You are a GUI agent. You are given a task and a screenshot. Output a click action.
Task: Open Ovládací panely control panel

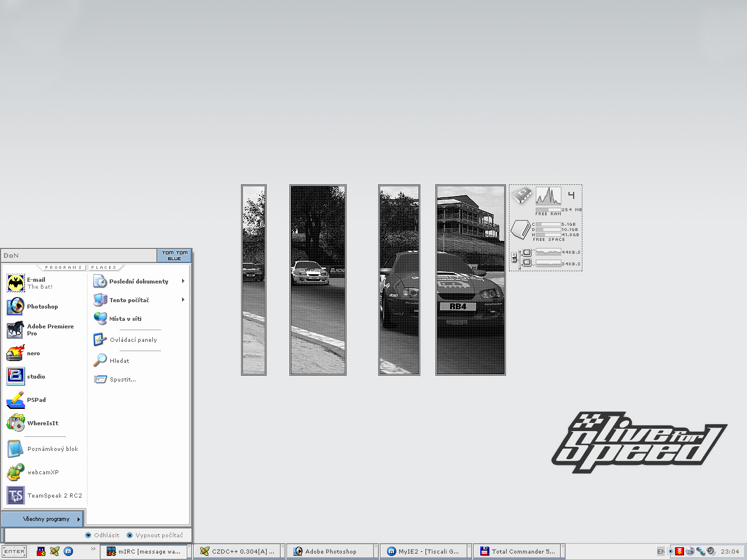[x=125, y=339]
